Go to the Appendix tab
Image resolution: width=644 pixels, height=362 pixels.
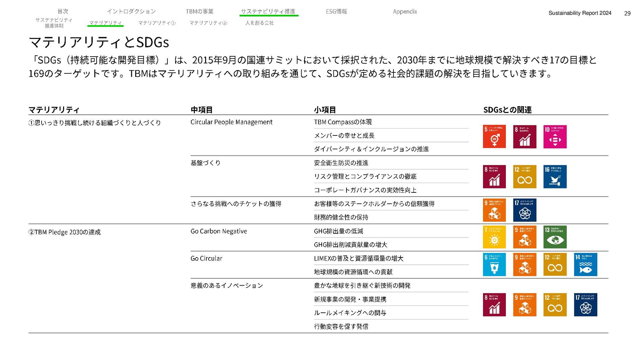tap(405, 11)
